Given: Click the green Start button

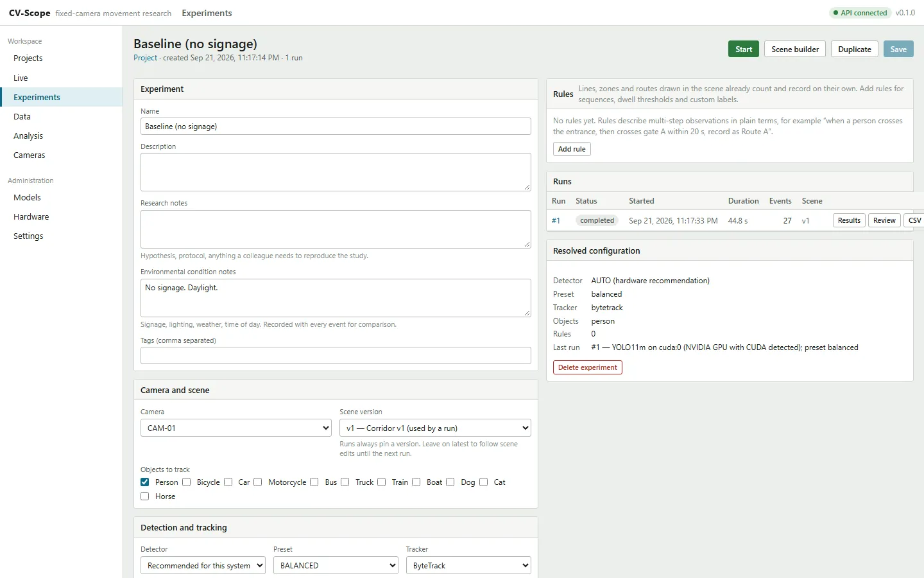Looking at the screenshot, I should click(744, 49).
